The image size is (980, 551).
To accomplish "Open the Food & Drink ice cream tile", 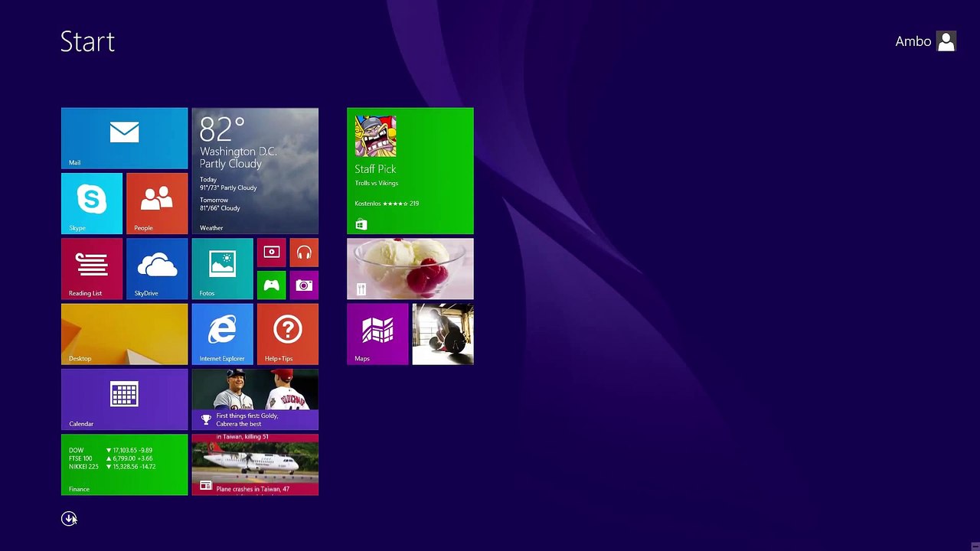I will pyautogui.click(x=410, y=269).
